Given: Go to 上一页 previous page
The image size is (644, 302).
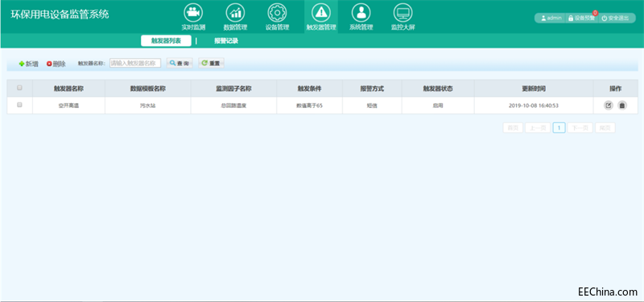Looking at the screenshot, I should tap(538, 128).
